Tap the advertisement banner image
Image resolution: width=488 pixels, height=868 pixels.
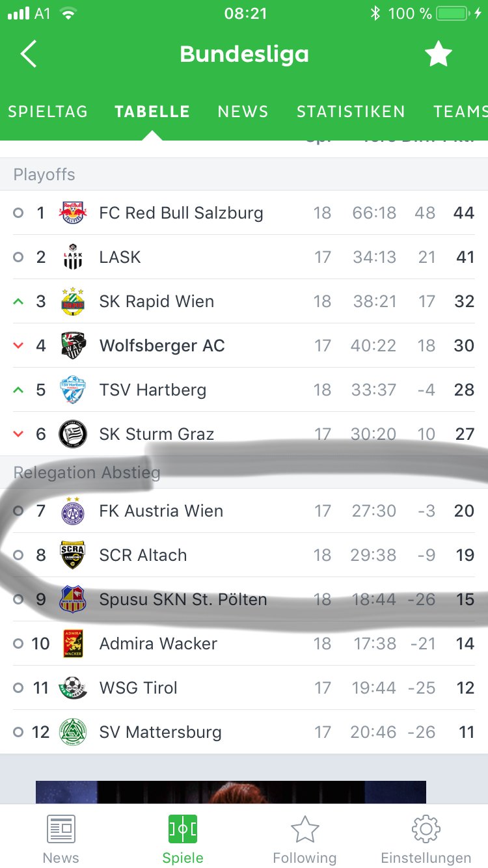(x=231, y=792)
